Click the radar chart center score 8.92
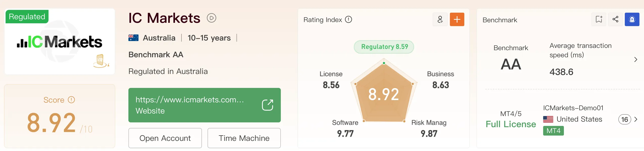This screenshot has width=644, height=151. 384,94
